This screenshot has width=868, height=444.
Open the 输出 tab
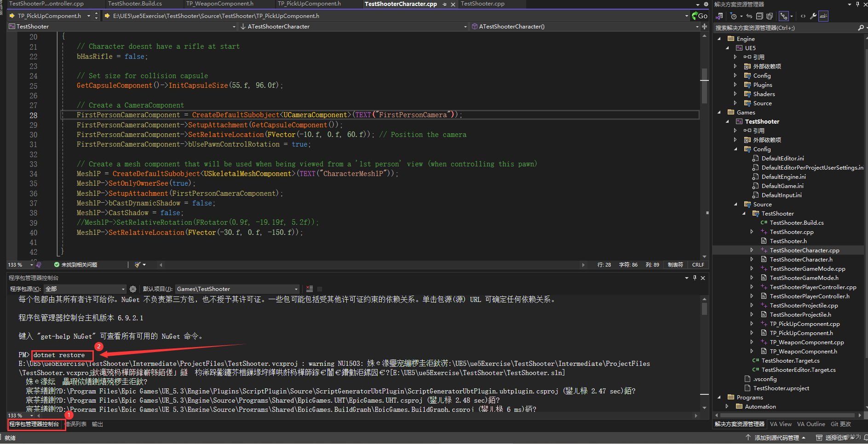[x=98, y=424]
